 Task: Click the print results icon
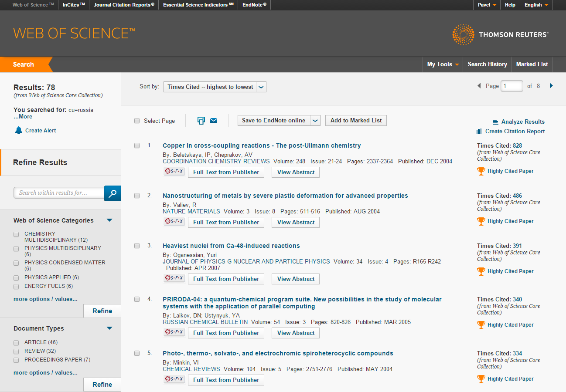coord(201,121)
